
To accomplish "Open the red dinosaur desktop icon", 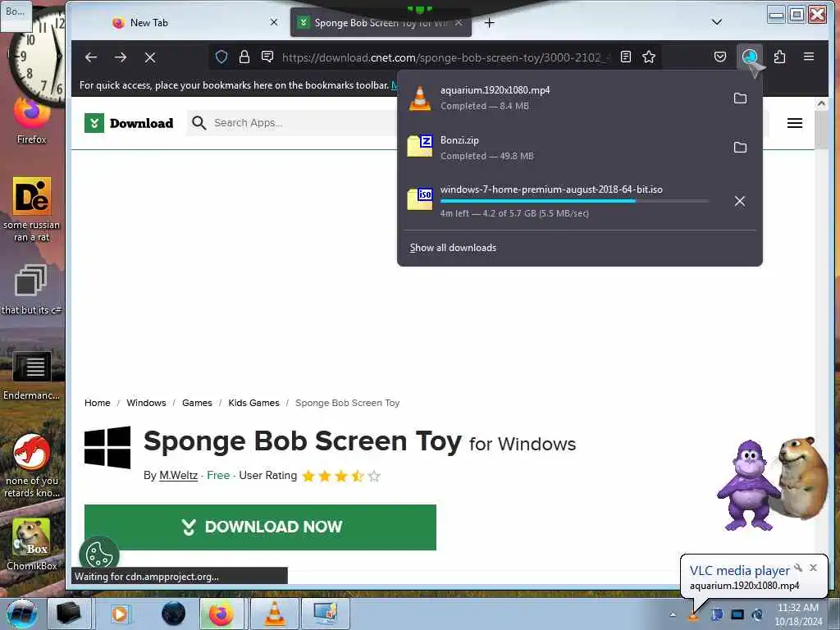I will 32,465.
